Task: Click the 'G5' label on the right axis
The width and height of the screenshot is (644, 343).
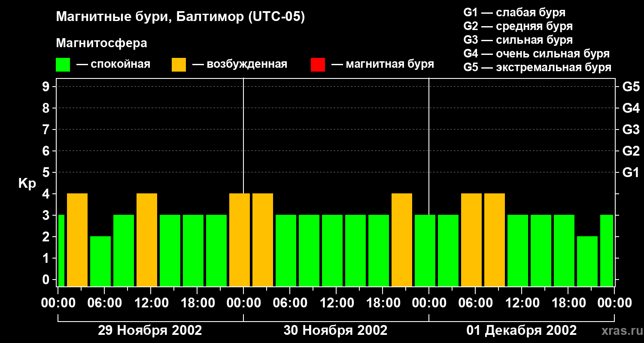Action: (x=631, y=87)
